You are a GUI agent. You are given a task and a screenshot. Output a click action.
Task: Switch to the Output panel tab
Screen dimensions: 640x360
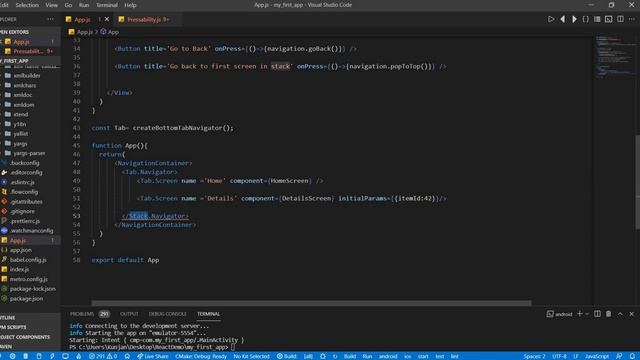[129, 314]
